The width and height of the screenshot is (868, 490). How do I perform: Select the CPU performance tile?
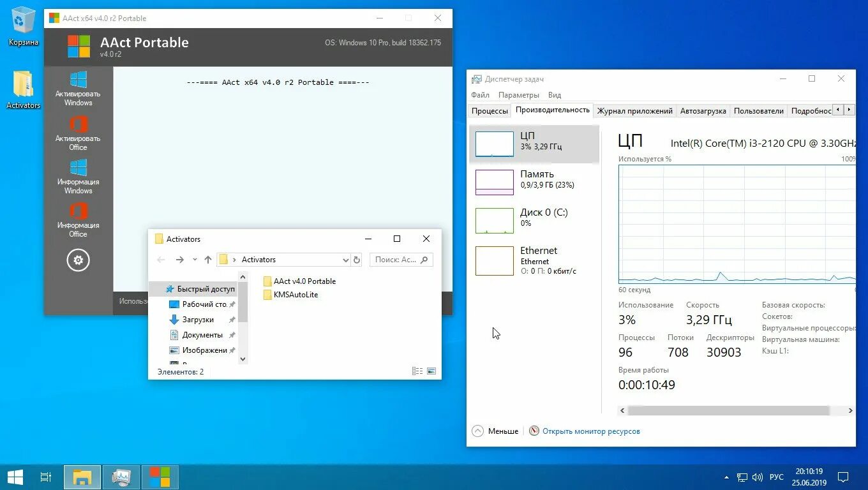(x=534, y=144)
